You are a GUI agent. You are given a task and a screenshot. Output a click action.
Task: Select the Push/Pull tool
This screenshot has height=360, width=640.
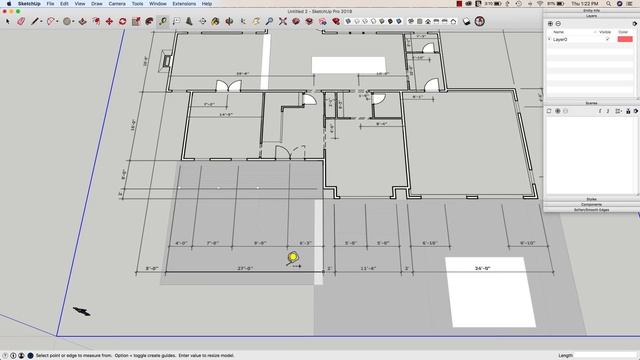coord(82,21)
